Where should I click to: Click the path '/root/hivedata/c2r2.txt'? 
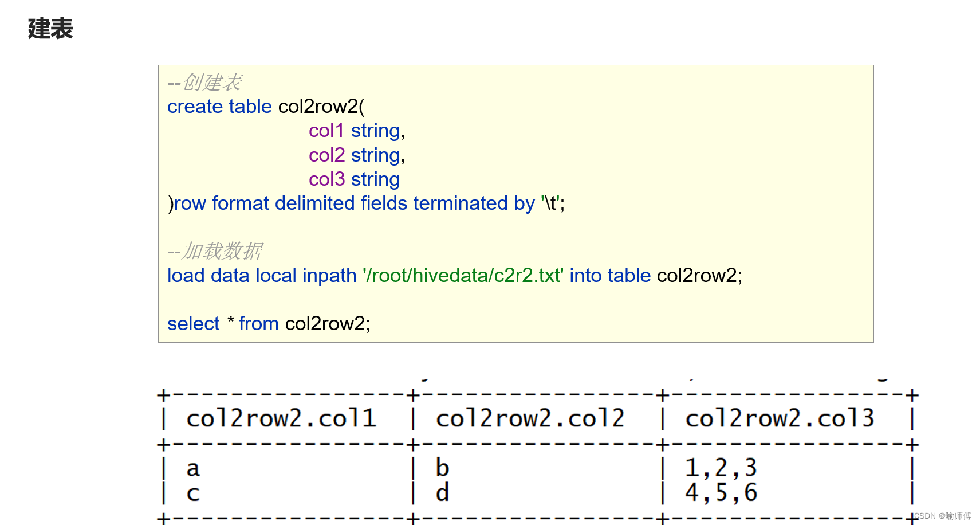click(x=463, y=276)
